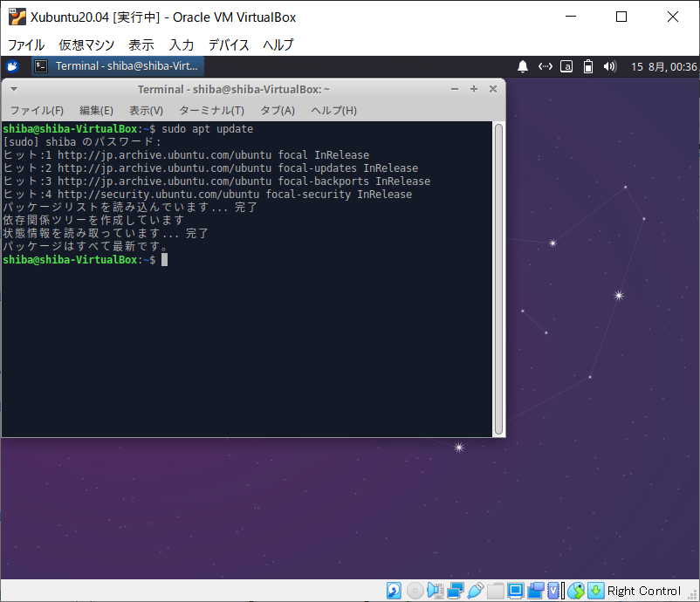Click the terminal vertical scrollbar

498,279
